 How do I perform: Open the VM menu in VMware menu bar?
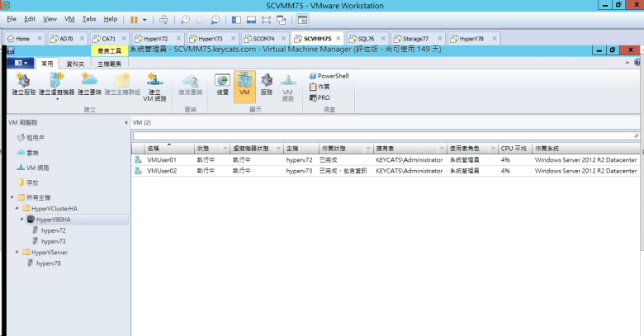69,18
